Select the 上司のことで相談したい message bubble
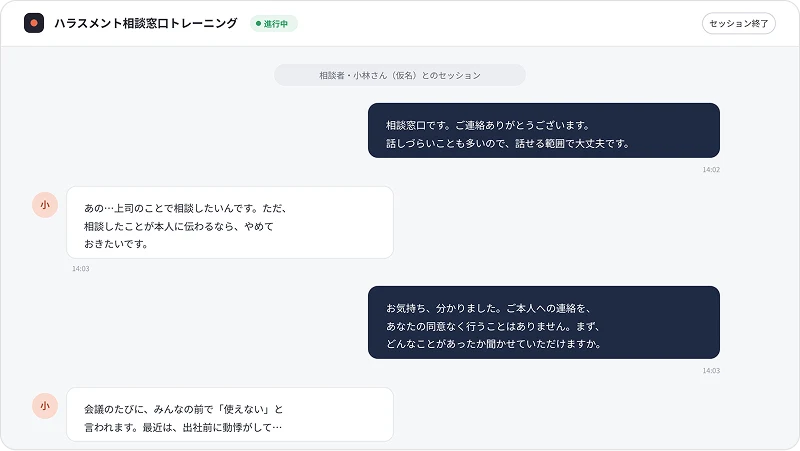 (x=230, y=222)
